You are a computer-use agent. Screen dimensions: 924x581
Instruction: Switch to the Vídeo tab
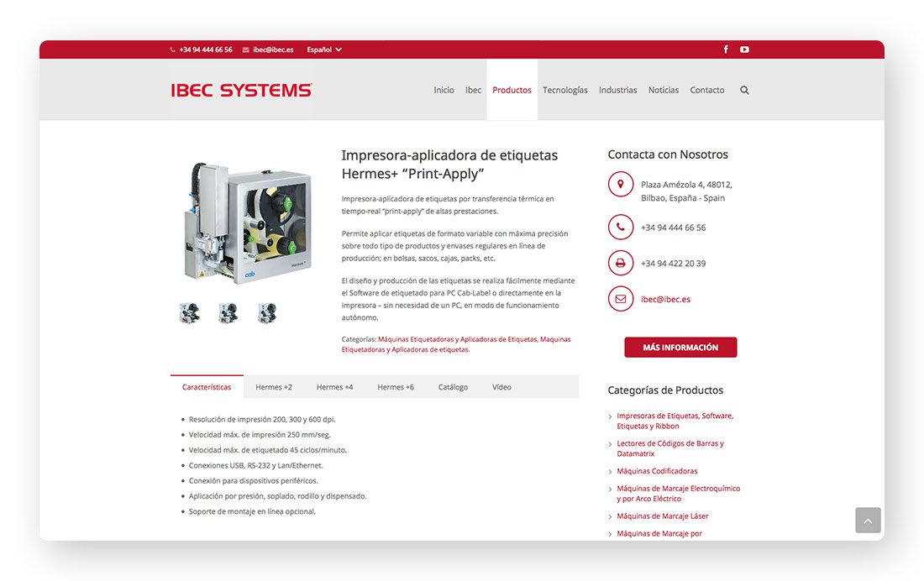(501, 387)
